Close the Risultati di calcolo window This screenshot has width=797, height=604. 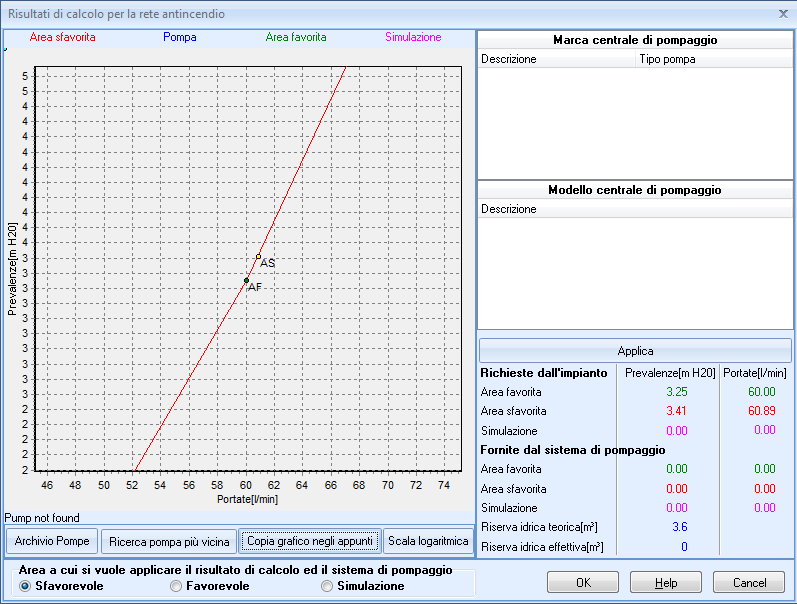point(782,14)
